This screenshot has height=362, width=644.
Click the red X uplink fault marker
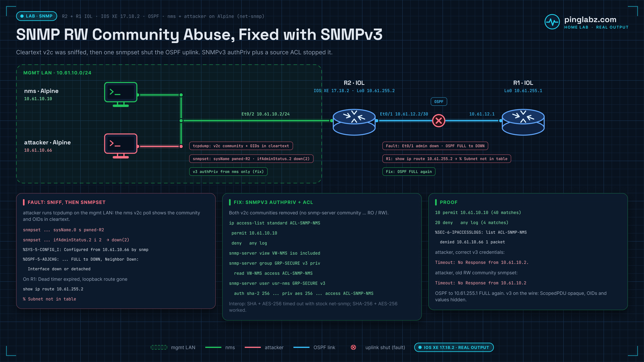tap(439, 121)
